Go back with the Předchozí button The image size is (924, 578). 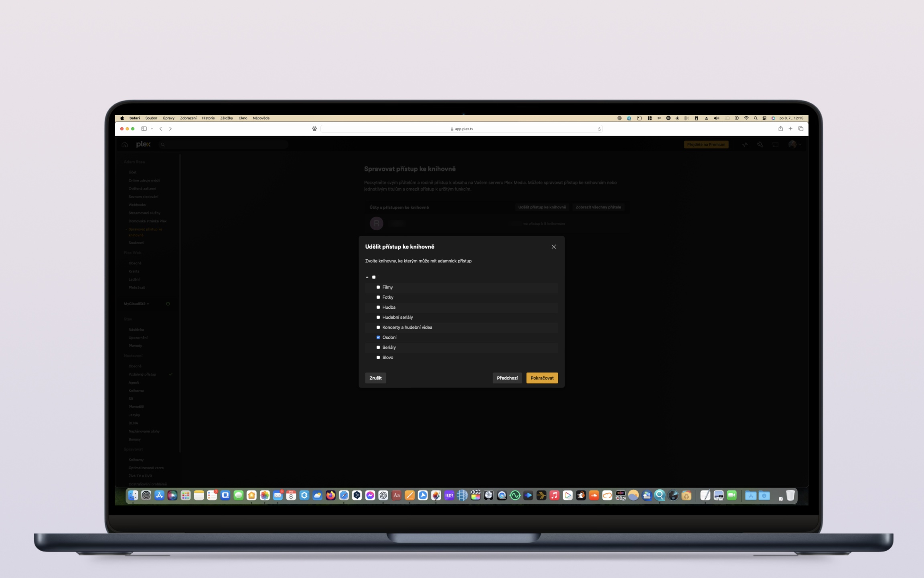click(x=507, y=378)
